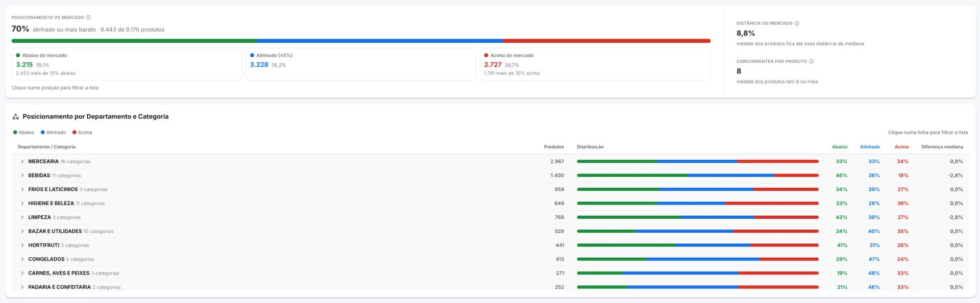Filter list by Abaixo do mercado card
Screen dimensions: 980x303
point(127,64)
